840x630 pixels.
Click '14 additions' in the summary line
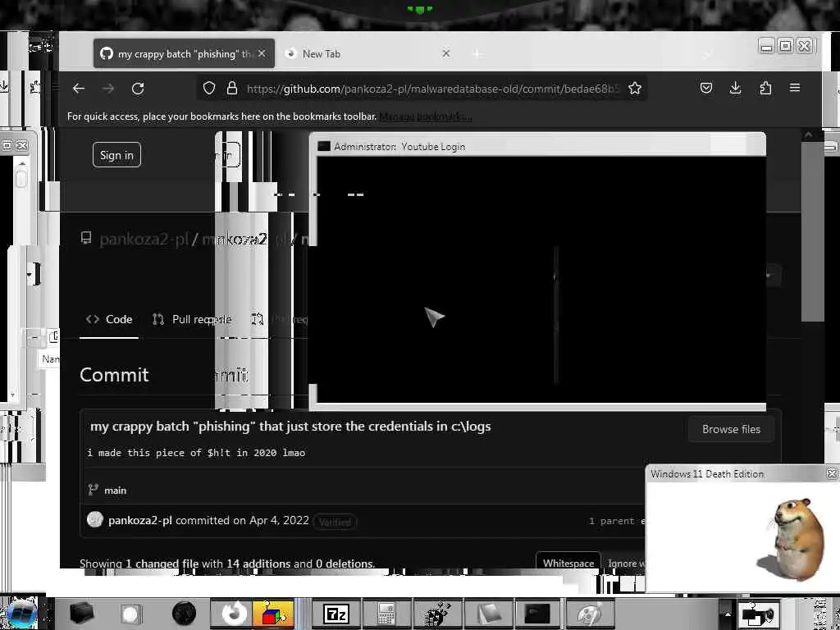pos(258,563)
